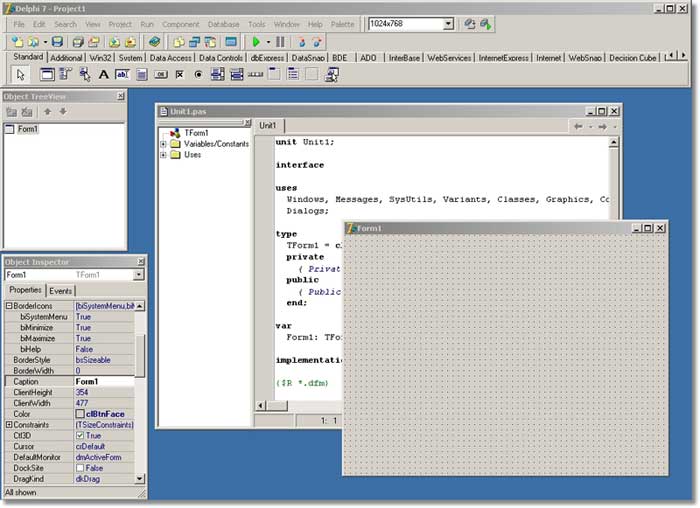This screenshot has width=700, height=508.
Task: Move item up in Object TreeView
Action: click(47, 112)
